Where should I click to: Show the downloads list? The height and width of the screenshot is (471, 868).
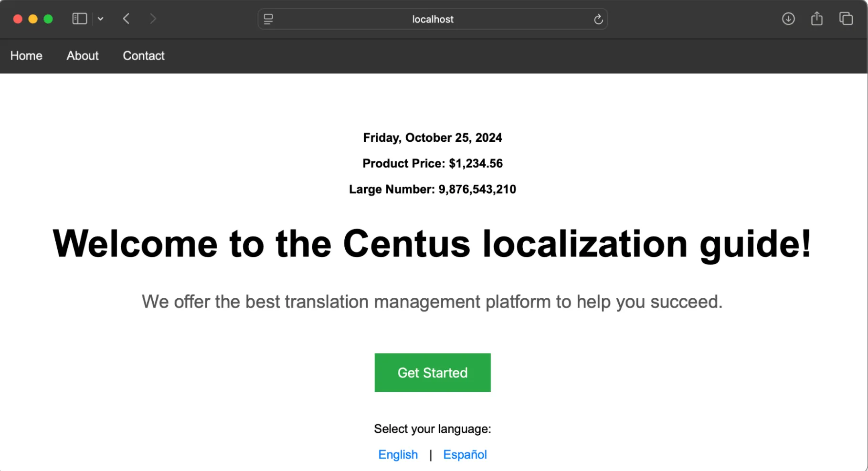(x=788, y=19)
